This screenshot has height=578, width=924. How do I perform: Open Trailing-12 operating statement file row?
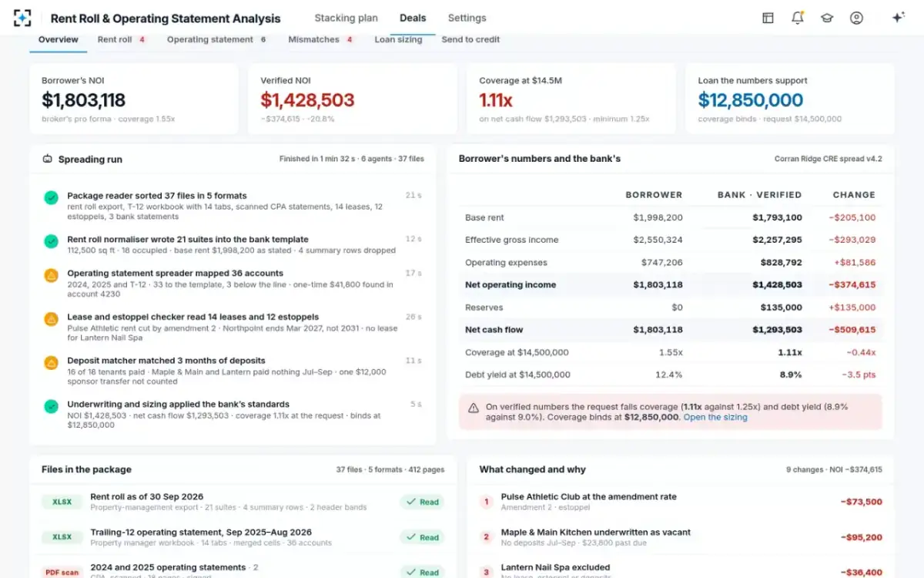243,537
